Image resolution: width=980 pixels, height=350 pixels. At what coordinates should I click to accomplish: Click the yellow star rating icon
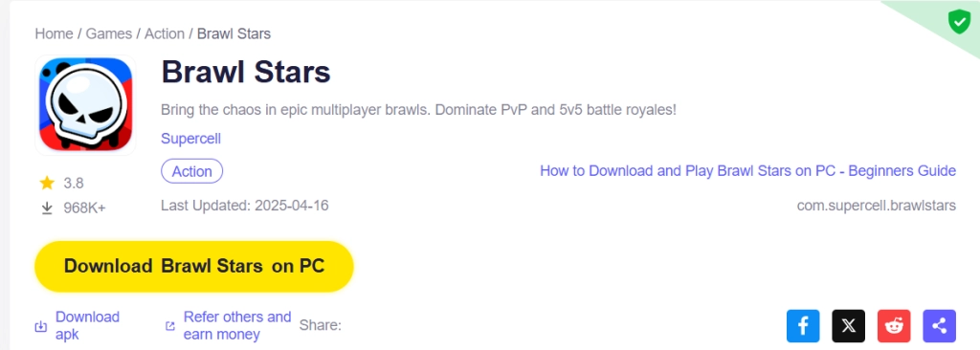tap(47, 183)
